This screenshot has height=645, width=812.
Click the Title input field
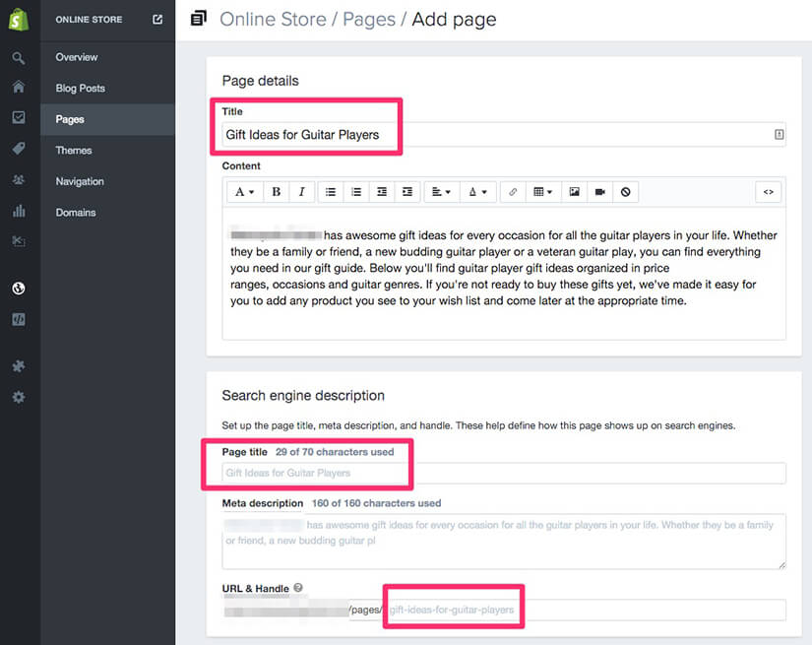(504, 135)
